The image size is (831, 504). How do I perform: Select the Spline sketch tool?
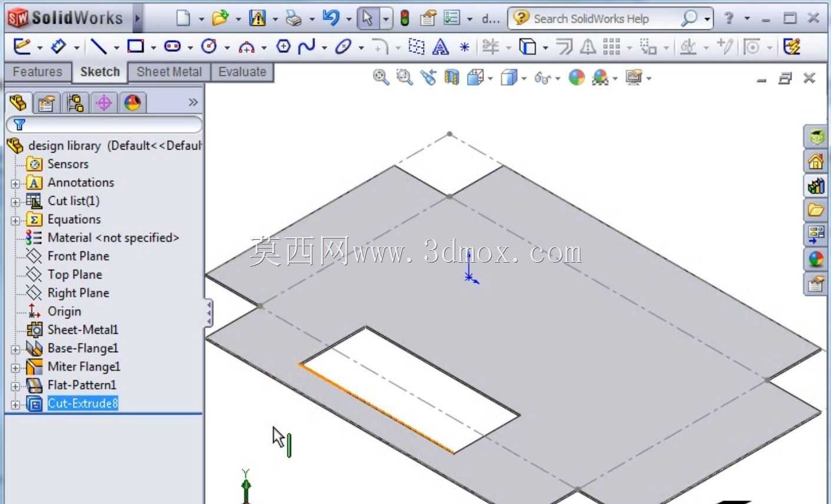pyautogui.click(x=306, y=46)
